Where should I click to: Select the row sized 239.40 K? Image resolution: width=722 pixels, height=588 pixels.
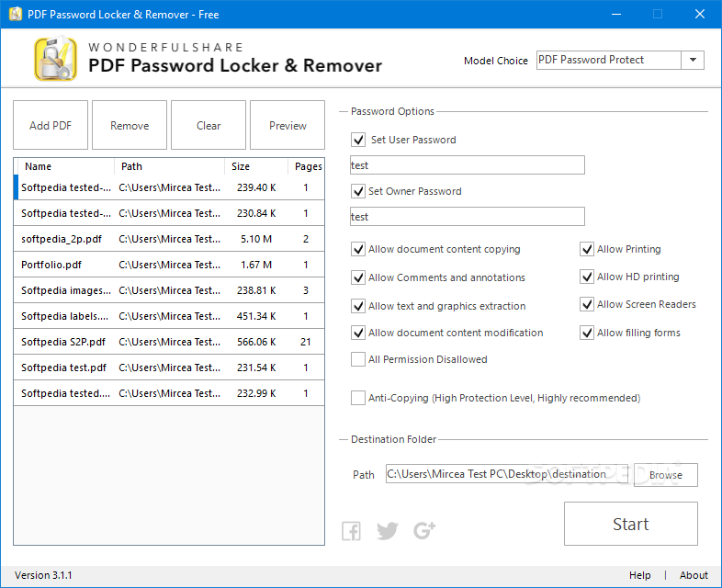click(169, 187)
